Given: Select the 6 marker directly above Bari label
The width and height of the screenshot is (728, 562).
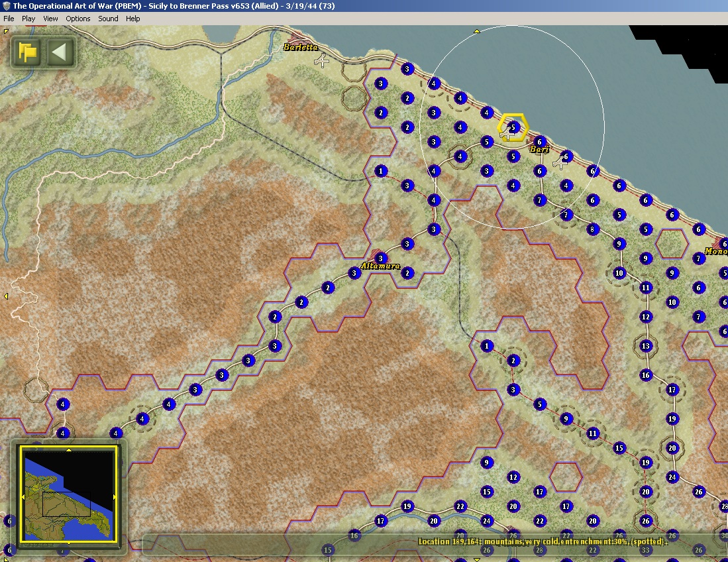Looking at the screenshot, I should coord(539,142).
